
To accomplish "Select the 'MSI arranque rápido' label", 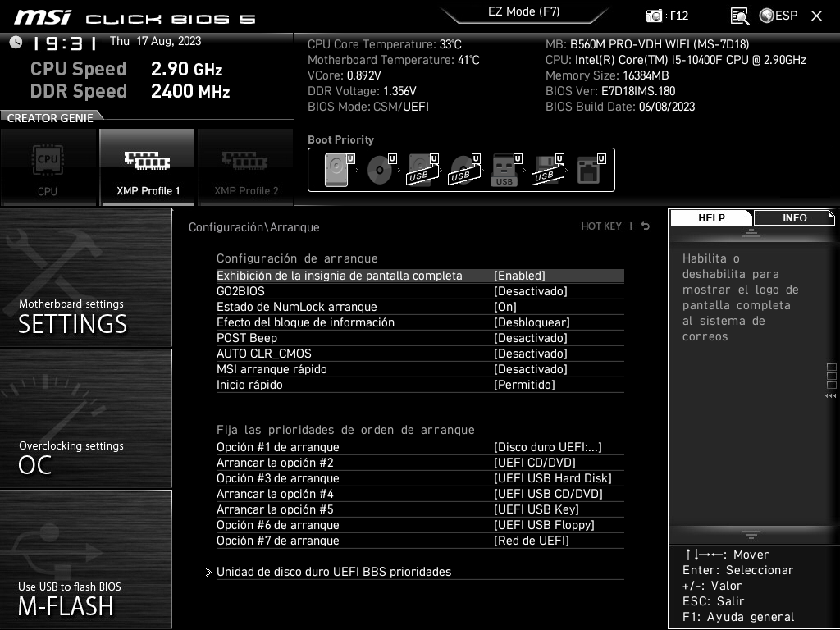I will [x=272, y=368].
